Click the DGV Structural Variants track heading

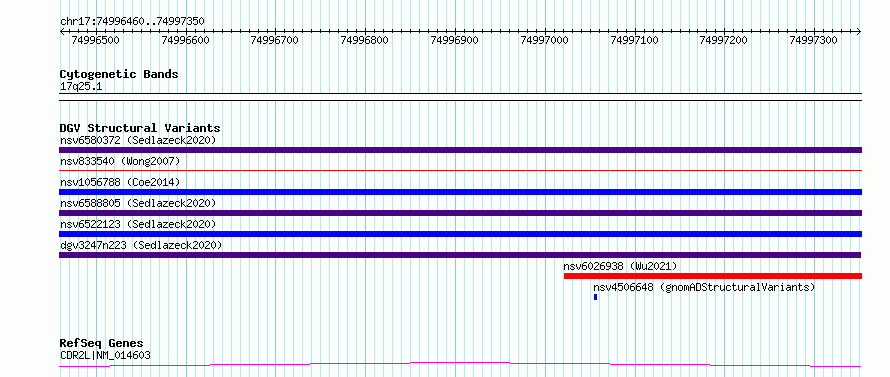pos(140,128)
